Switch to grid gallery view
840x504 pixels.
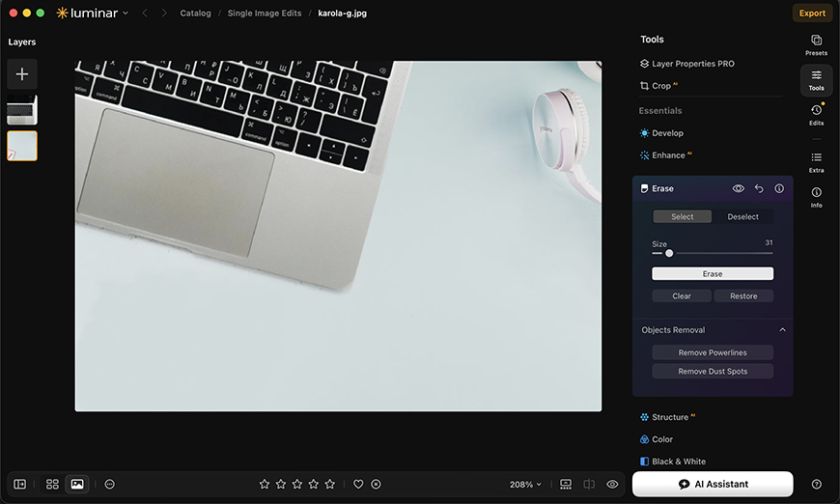coord(52,484)
